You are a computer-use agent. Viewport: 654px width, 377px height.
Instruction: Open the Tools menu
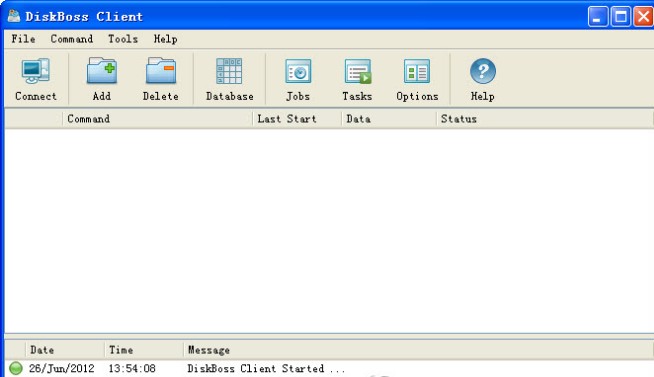[x=123, y=39]
